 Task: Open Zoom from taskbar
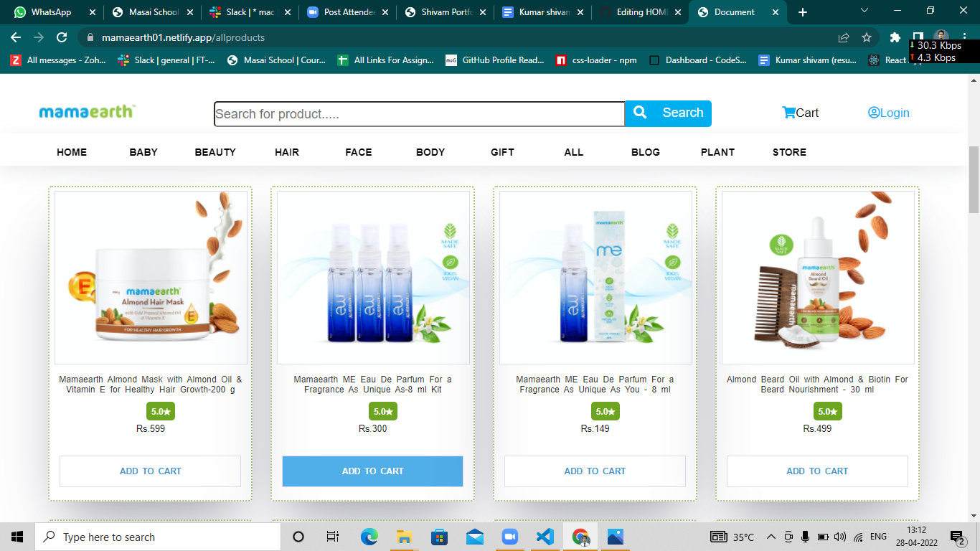click(509, 537)
